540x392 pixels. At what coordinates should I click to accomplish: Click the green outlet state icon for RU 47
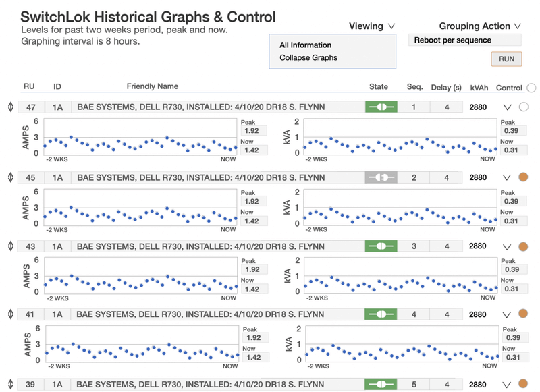381,107
